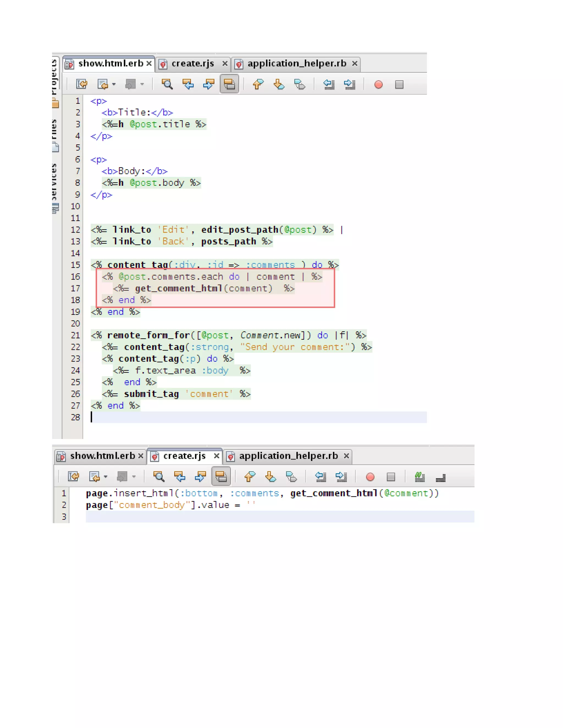
Task: Click Shift Line Left in create.rjs editor toolbar
Action: [321, 477]
